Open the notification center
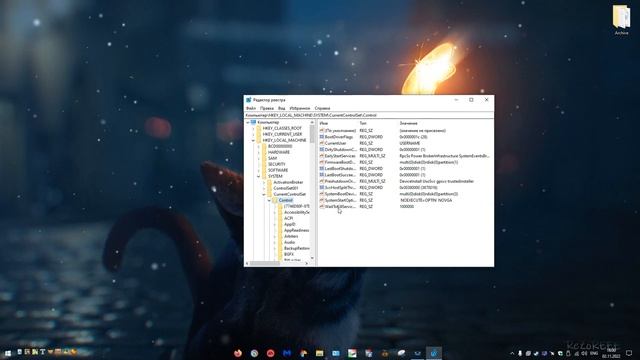This screenshot has height=360, width=640. (x=629, y=353)
